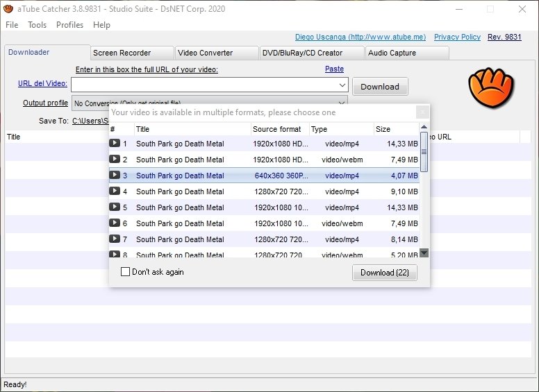Select the 640x360 360P format row
Image resolution: width=539 pixels, height=392 pixels.
click(264, 176)
